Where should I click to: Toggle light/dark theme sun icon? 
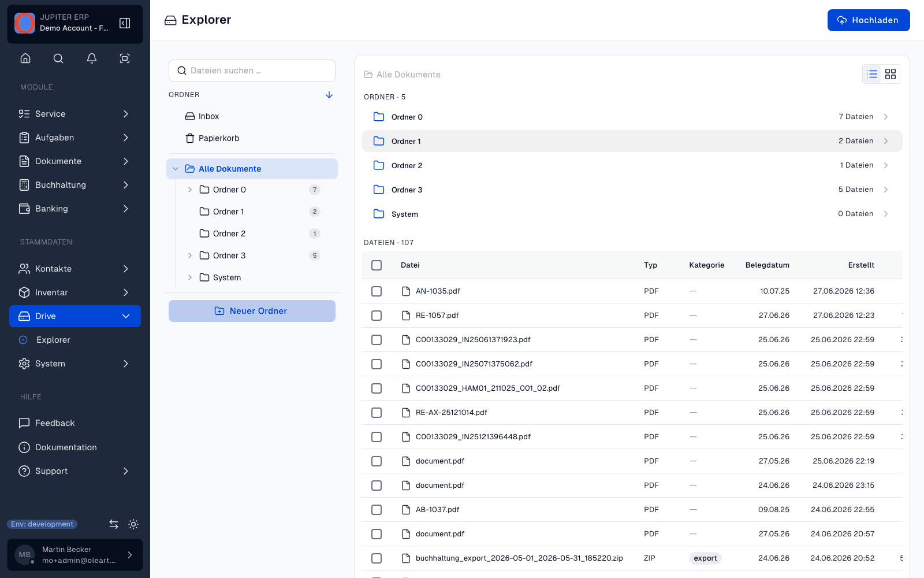(x=133, y=524)
